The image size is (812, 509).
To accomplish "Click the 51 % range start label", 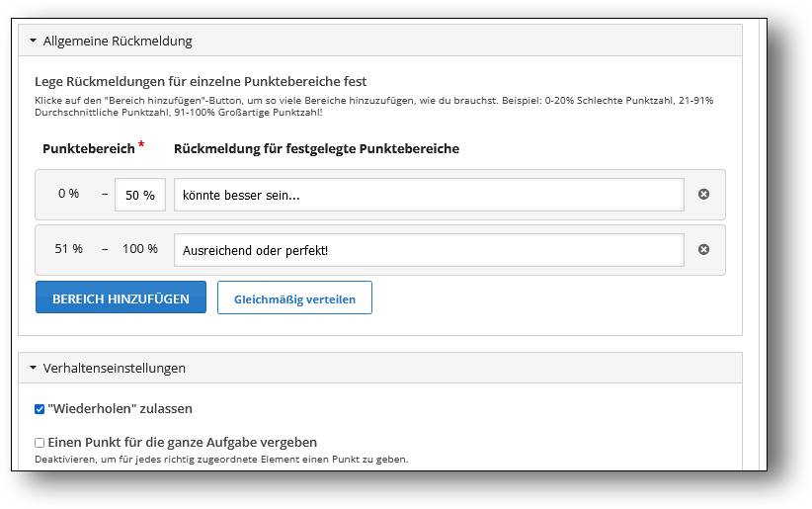I will point(69,249).
